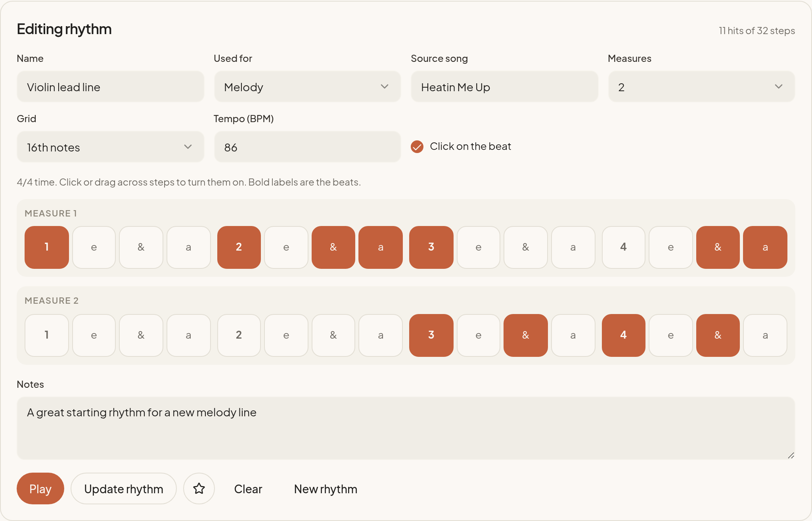Click into the Notes text area
812x521 pixels.
click(x=406, y=428)
